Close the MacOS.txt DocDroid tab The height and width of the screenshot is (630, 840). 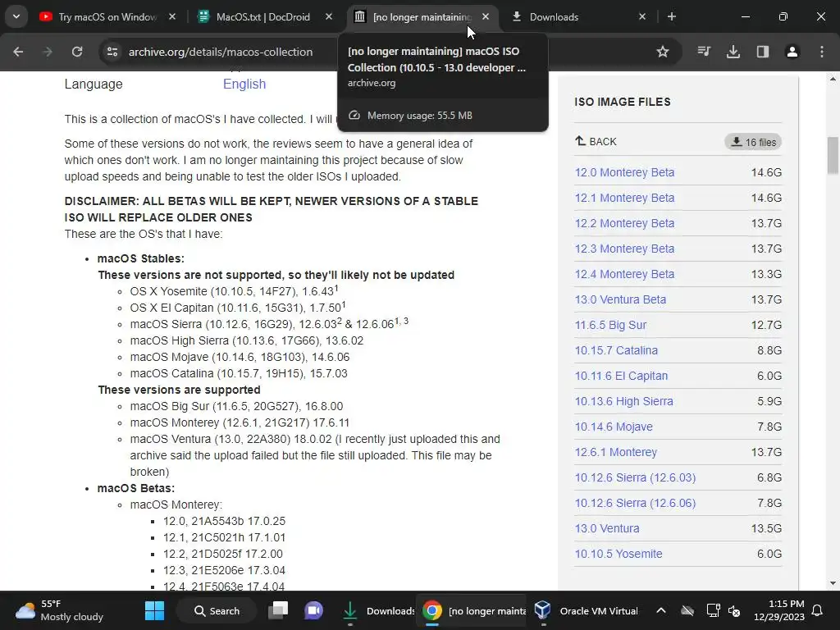(329, 16)
